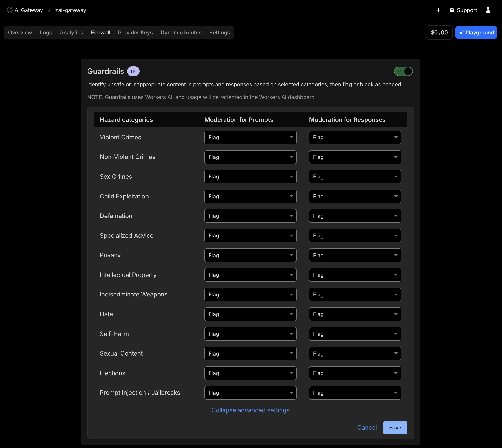Image resolution: width=502 pixels, height=448 pixels.
Task: Open Violent Crimes prompts moderation dropdown
Action: pos(250,137)
